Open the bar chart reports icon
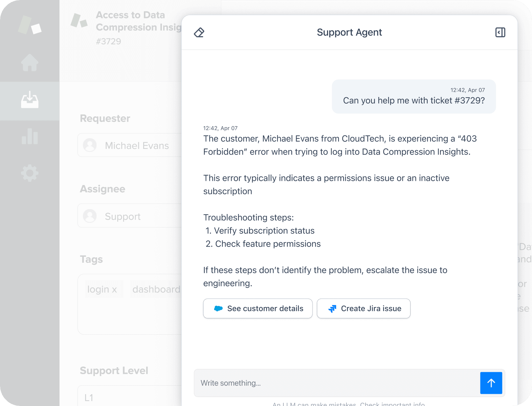 point(30,136)
